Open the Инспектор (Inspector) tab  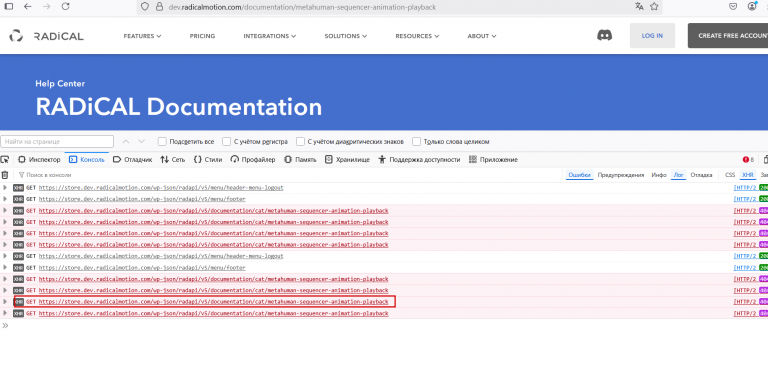click(x=39, y=160)
